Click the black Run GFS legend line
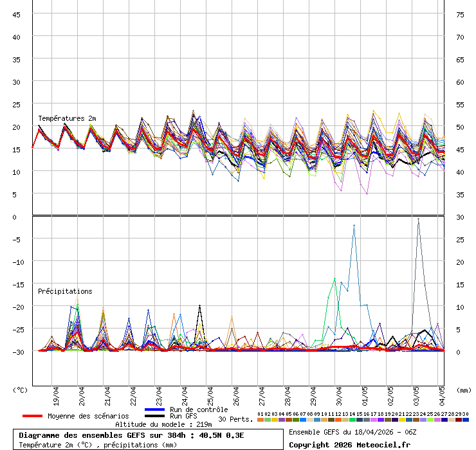The width and height of the screenshot is (476, 450). pos(155,416)
